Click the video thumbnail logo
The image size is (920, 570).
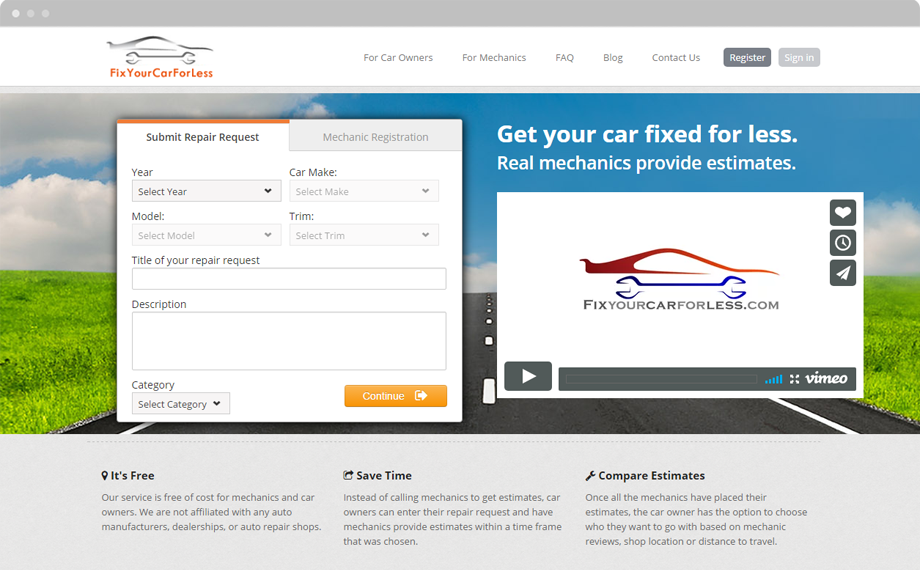680,279
